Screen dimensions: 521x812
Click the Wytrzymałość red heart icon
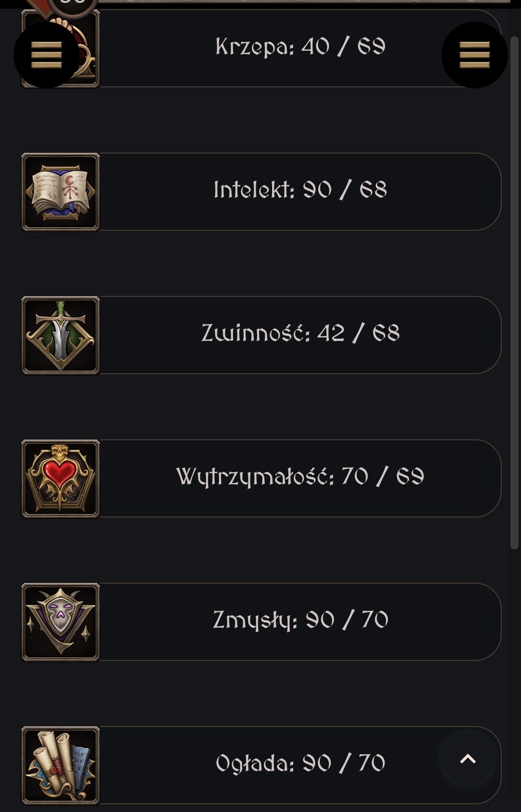click(61, 479)
